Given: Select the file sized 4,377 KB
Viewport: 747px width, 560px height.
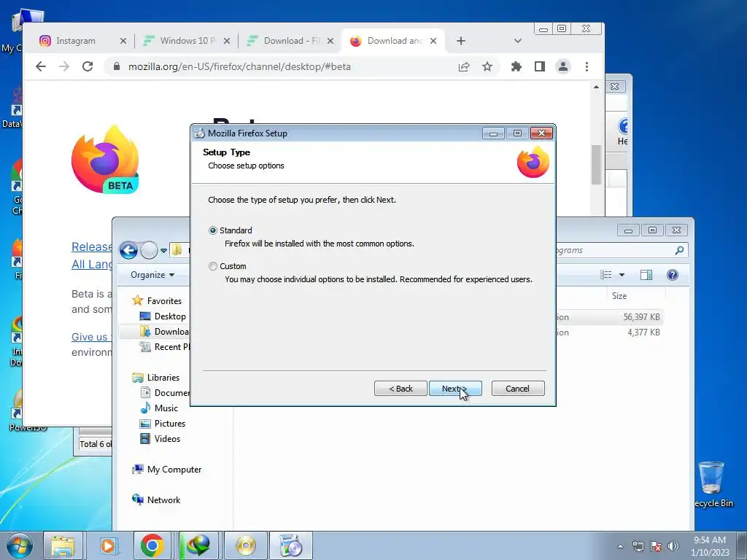Looking at the screenshot, I should pos(643,332).
